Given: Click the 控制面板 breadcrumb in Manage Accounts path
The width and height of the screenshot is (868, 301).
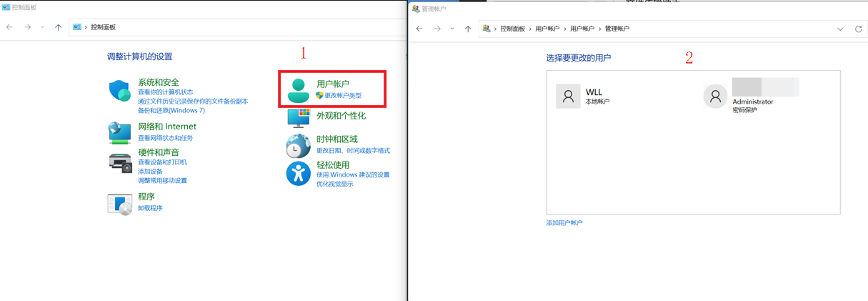Looking at the screenshot, I should pyautogui.click(x=512, y=29).
